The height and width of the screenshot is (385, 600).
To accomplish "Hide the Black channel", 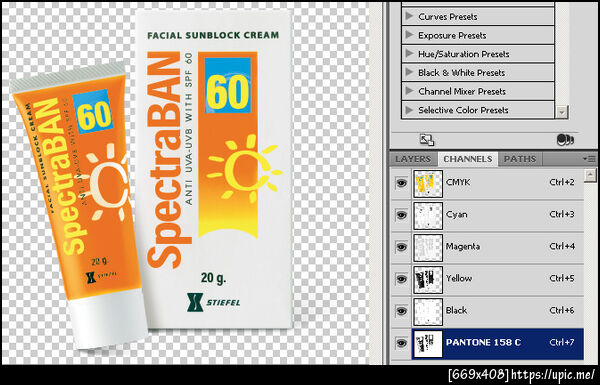I will point(401,311).
